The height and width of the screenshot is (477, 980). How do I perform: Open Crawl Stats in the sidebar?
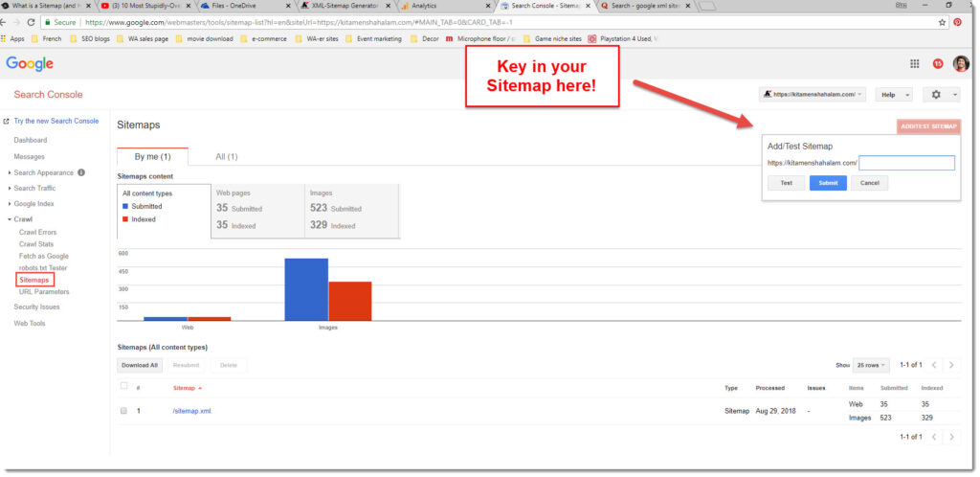(x=36, y=244)
